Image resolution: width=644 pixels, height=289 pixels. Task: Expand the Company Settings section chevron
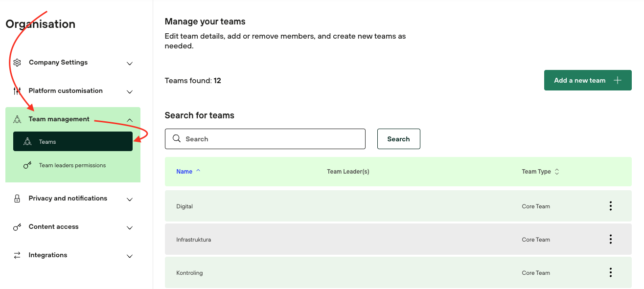(130, 64)
